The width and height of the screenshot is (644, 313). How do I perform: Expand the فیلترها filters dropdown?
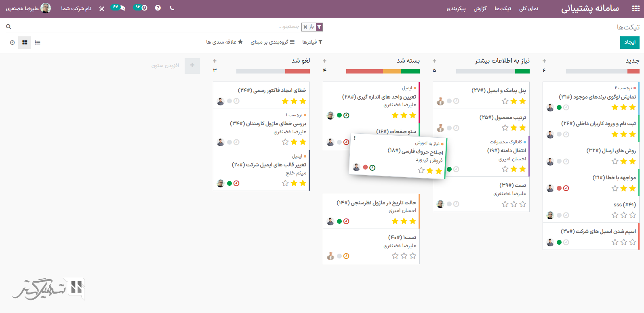coord(312,42)
